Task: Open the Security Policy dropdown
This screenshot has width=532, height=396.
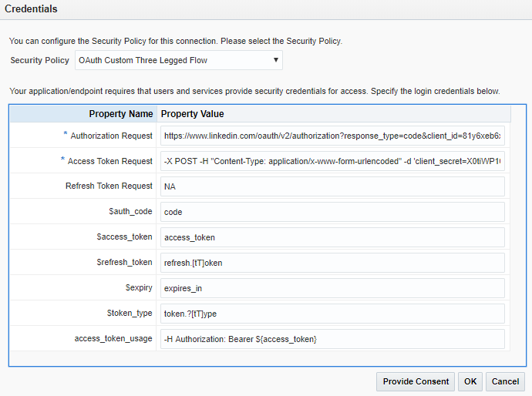Action: [178, 60]
